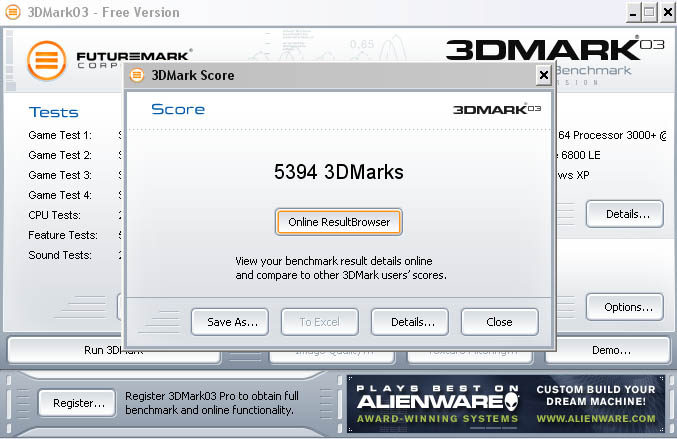Viewport: 677px width, 439px height.
Task: Click the Futuremark orange logo
Action: pyautogui.click(x=47, y=60)
